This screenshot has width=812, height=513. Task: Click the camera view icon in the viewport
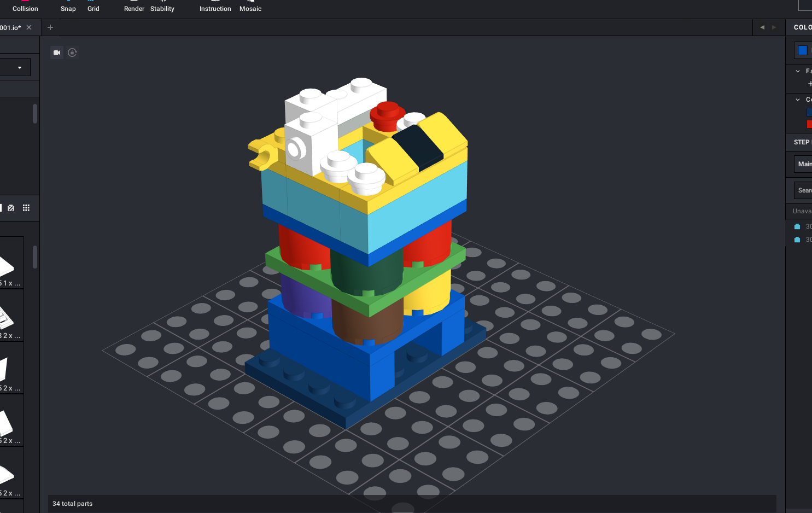57,53
